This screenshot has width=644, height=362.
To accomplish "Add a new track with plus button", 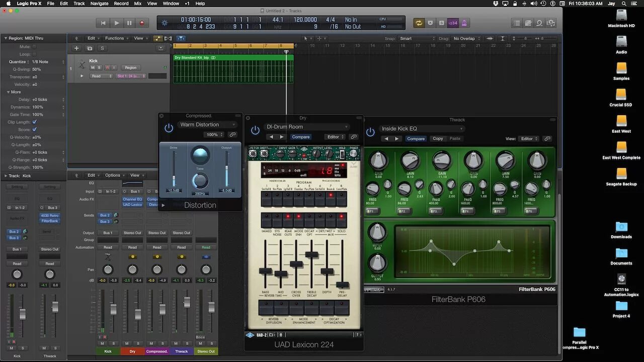I will [x=76, y=48].
